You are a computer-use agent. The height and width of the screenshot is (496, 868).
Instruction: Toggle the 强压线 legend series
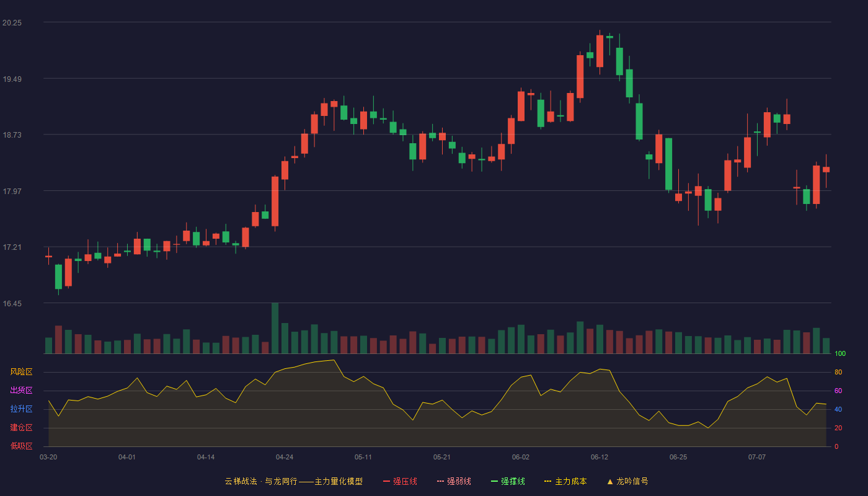400,481
